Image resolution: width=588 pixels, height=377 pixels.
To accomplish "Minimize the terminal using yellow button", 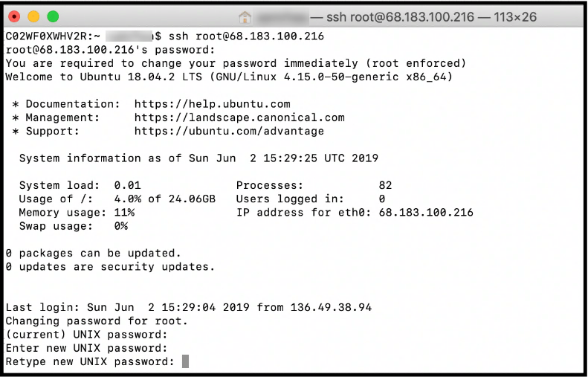I will [34, 16].
